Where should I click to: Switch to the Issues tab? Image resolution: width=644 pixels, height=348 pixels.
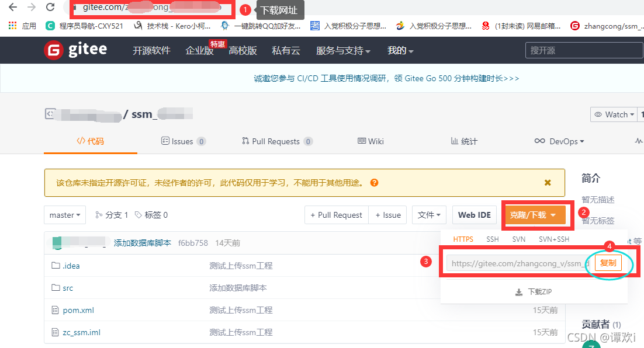183,141
